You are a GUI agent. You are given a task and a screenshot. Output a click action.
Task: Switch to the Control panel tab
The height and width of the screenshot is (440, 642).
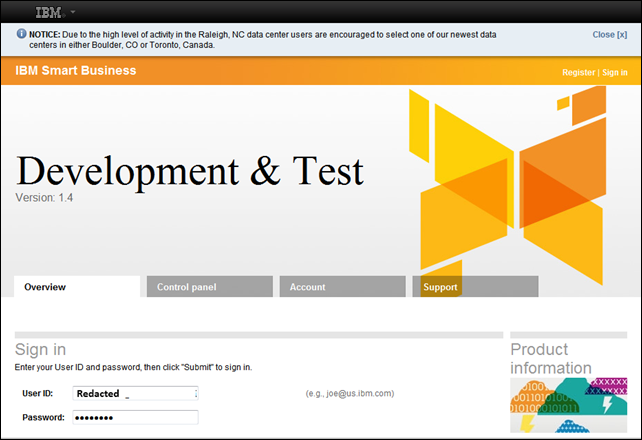pyautogui.click(x=210, y=287)
